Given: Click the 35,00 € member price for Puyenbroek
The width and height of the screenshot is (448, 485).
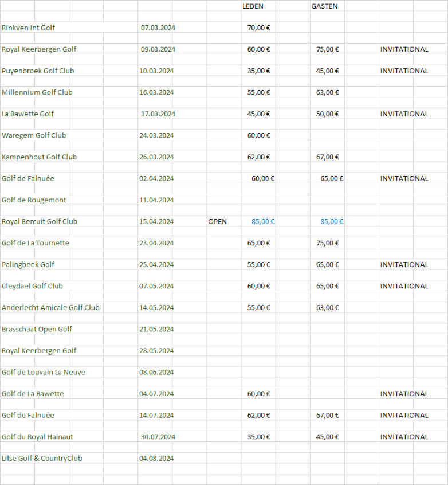Looking at the screenshot, I should coord(259,71).
